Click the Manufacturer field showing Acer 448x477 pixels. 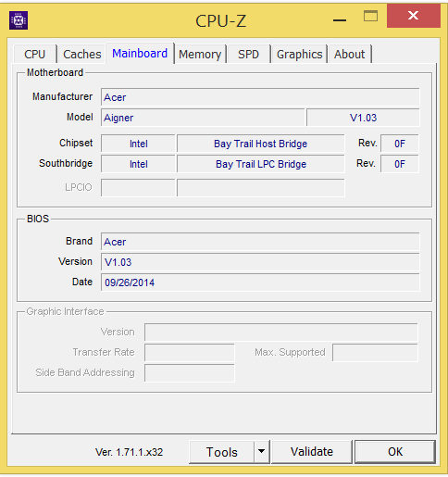pyautogui.click(x=260, y=97)
